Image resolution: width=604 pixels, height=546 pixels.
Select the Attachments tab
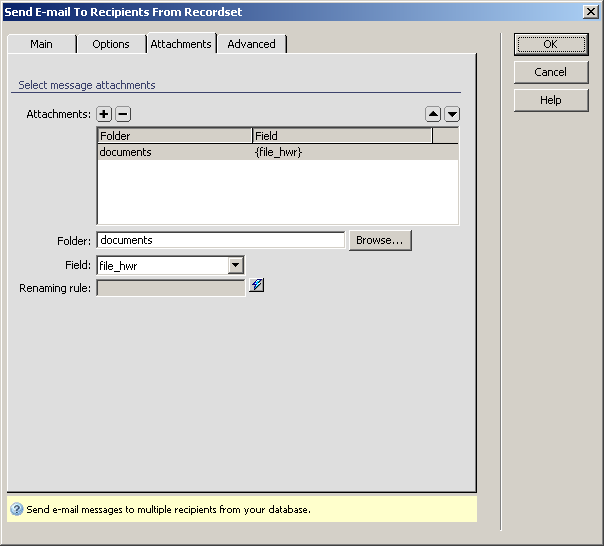pos(181,44)
